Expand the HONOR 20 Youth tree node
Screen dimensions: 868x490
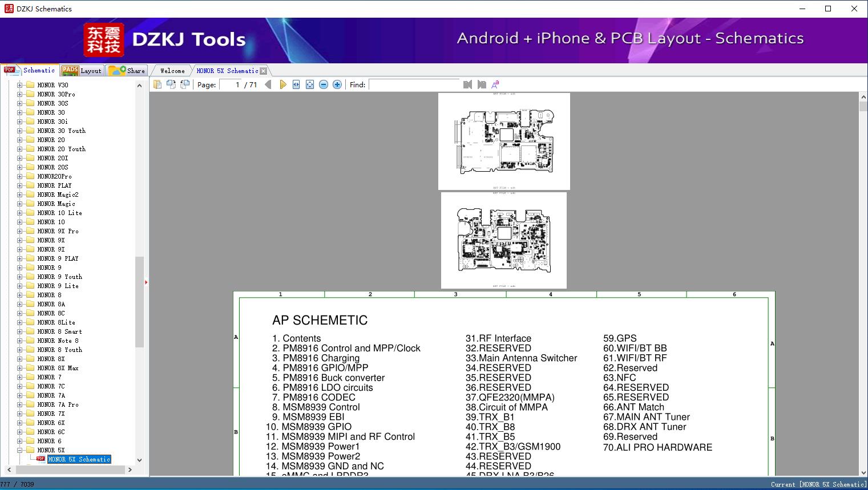tap(20, 149)
